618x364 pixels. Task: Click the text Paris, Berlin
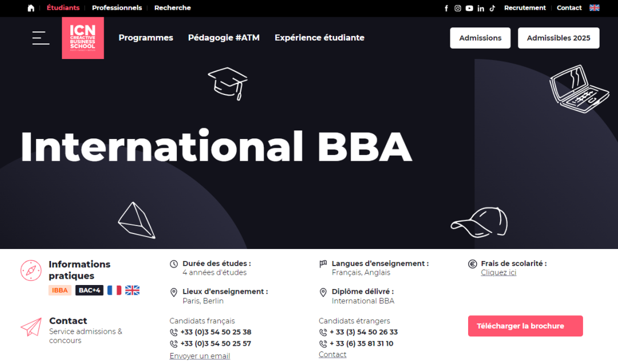(203, 301)
